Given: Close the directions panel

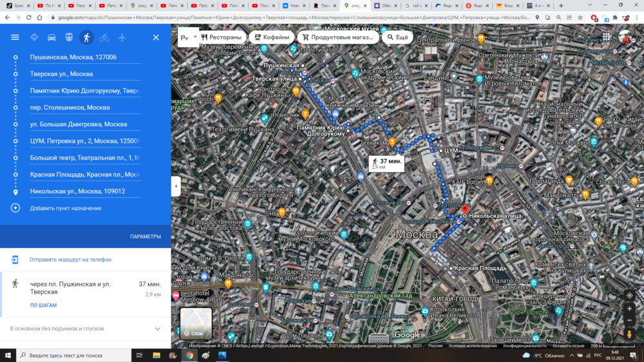Looking at the screenshot, I should pyautogui.click(x=156, y=37).
